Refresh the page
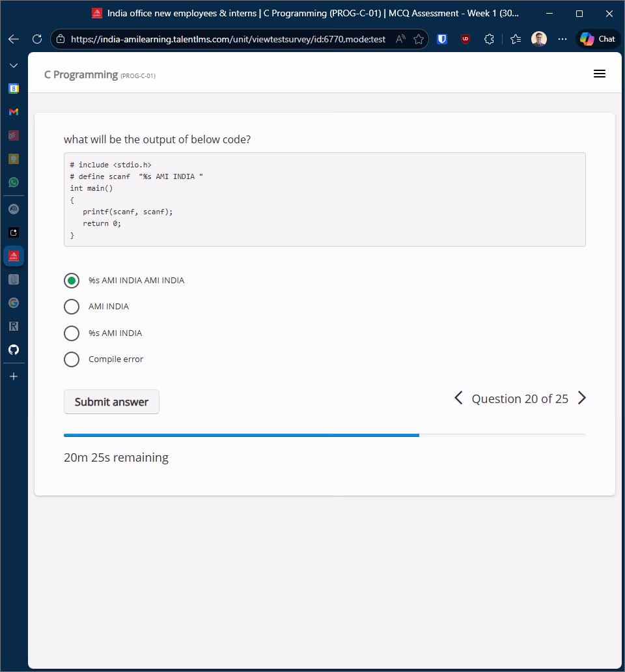 pyautogui.click(x=37, y=39)
